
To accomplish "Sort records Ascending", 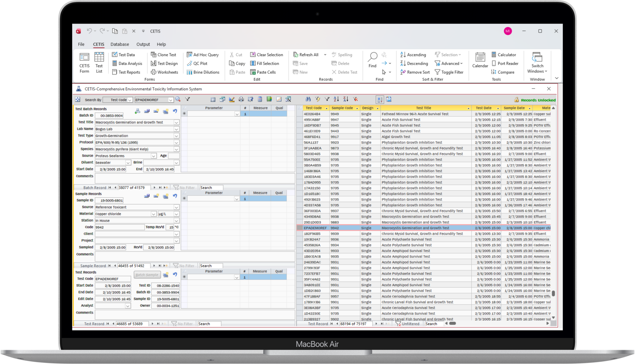I will coord(413,55).
